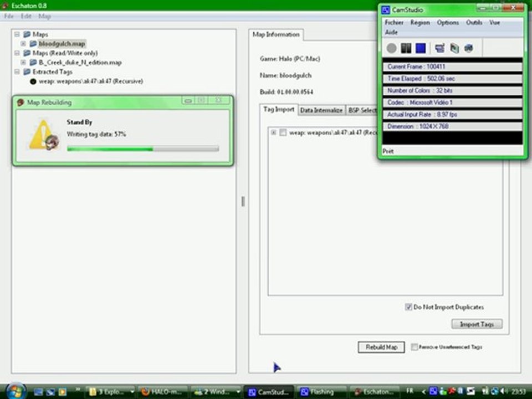Expand weap tag in Tag Import list
532x399 pixels.
coord(273,132)
